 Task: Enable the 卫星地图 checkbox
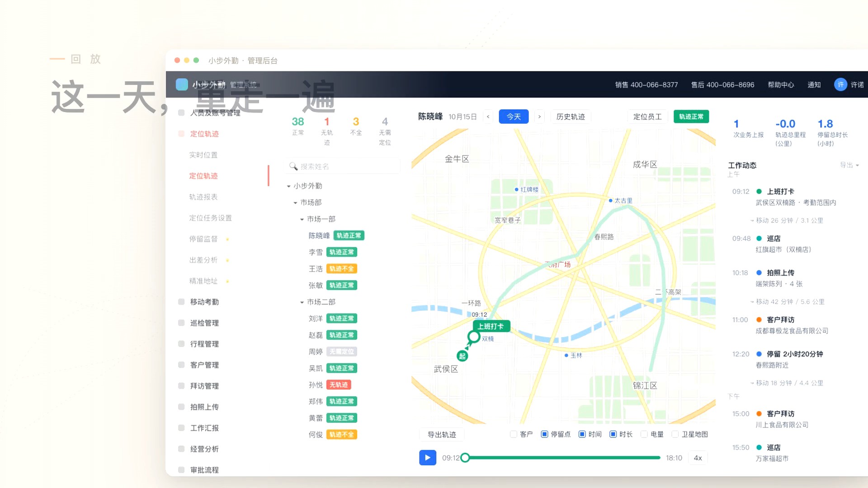[675, 434]
